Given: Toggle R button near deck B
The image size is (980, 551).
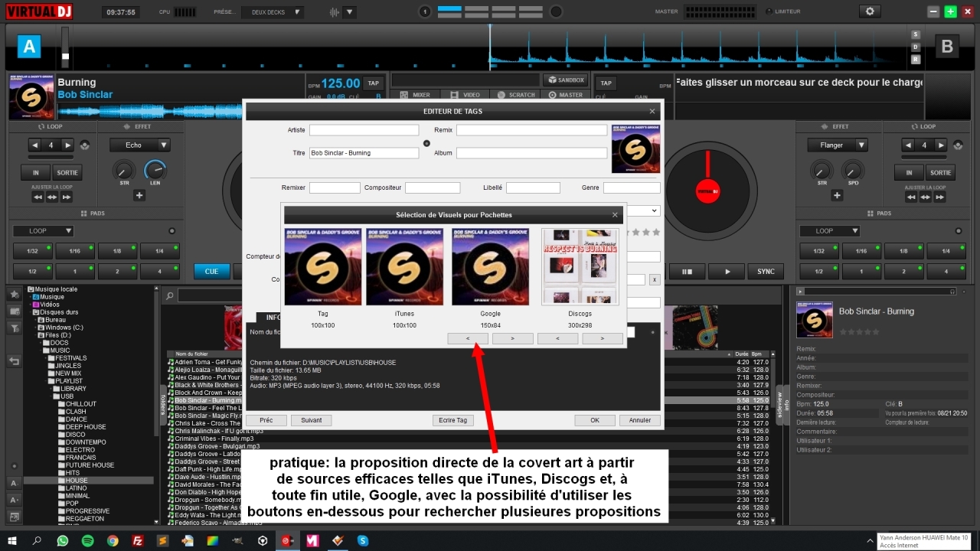Looking at the screenshot, I should (x=915, y=59).
